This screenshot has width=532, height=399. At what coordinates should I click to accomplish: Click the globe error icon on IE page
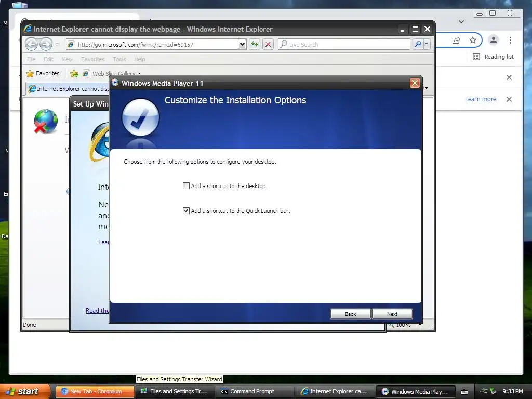click(46, 121)
